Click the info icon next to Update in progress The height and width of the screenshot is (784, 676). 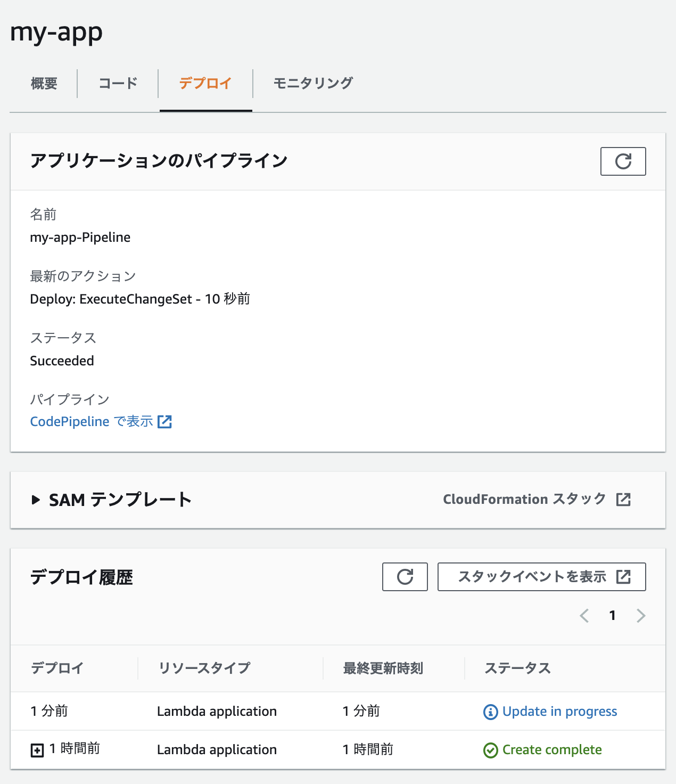pos(489,711)
